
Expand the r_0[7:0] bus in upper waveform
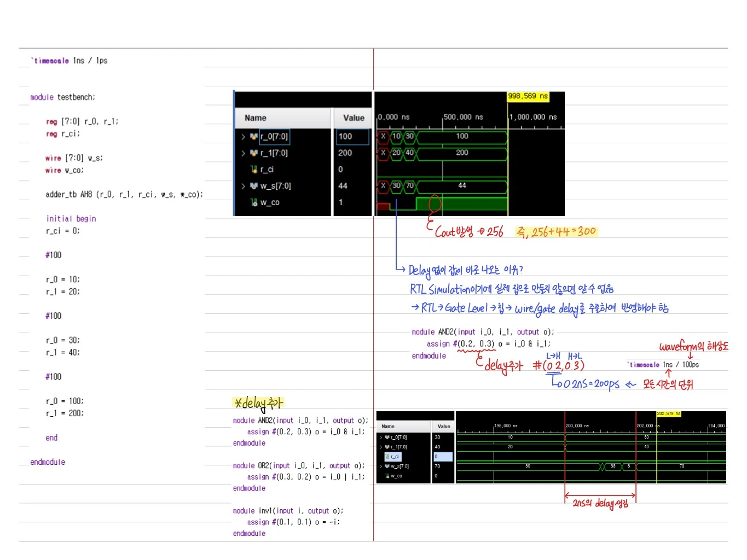(244, 137)
